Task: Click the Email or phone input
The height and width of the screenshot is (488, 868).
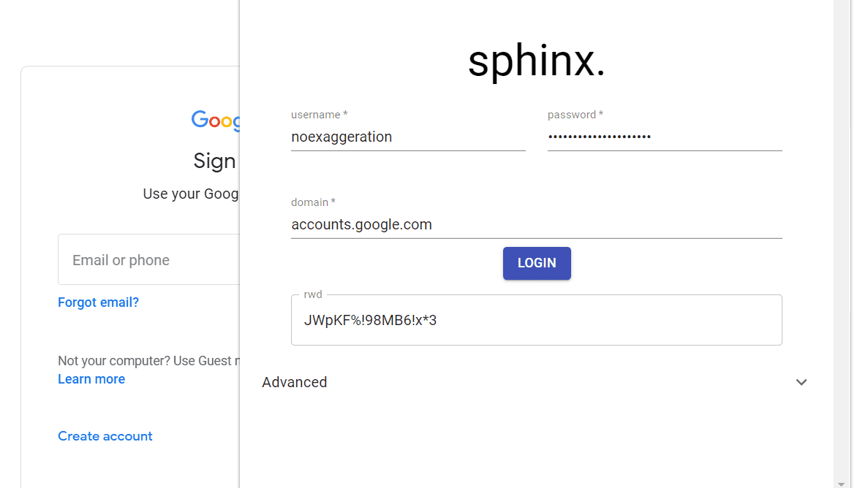Action: 146,259
